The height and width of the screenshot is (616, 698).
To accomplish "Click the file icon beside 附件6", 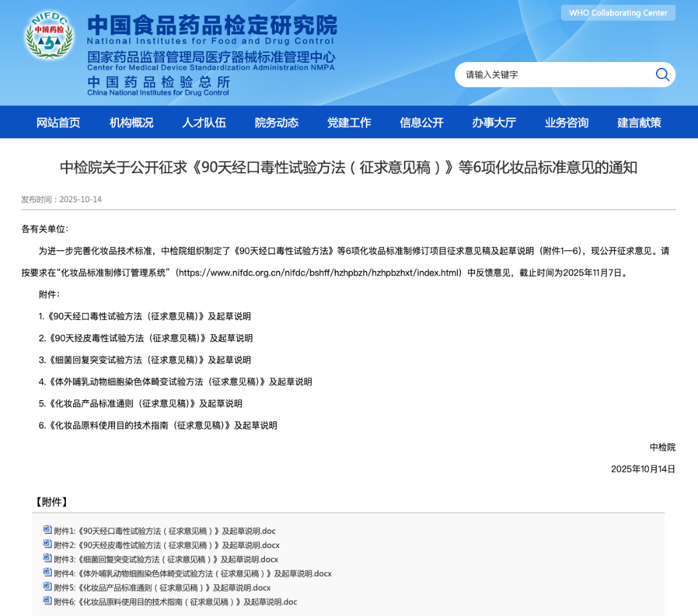I will [x=47, y=601].
